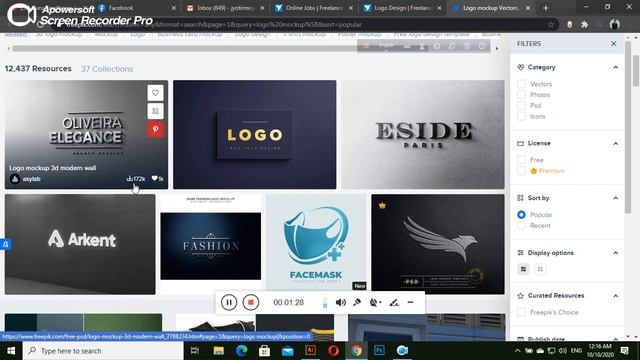Open asylab author avatar
The width and height of the screenshot is (640, 360).
click(15, 179)
